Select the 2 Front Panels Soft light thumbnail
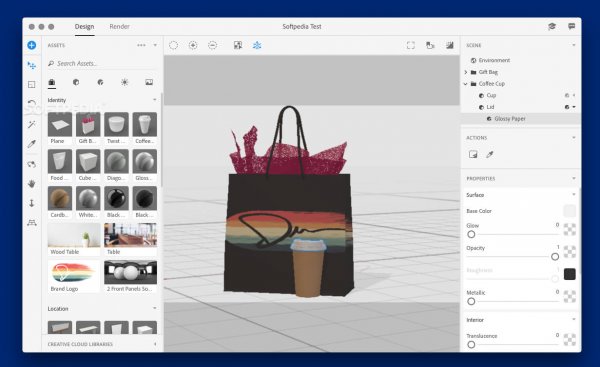The height and width of the screenshot is (367, 600). tap(130, 272)
